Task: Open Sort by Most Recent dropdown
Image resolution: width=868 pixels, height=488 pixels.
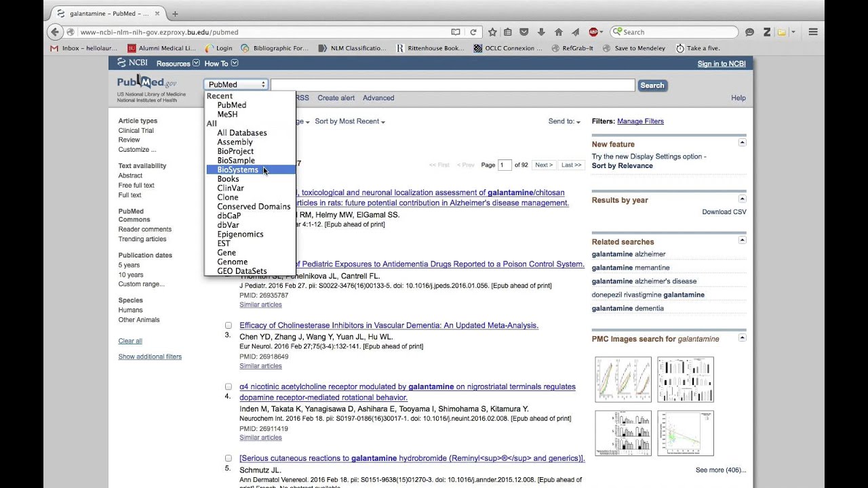Action: [350, 121]
